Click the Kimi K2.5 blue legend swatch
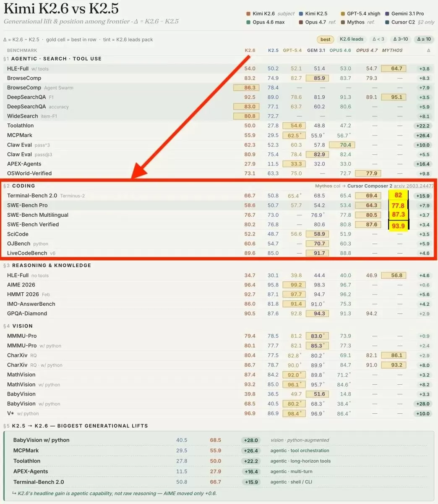438x504 pixels. pyautogui.click(x=301, y=14)
